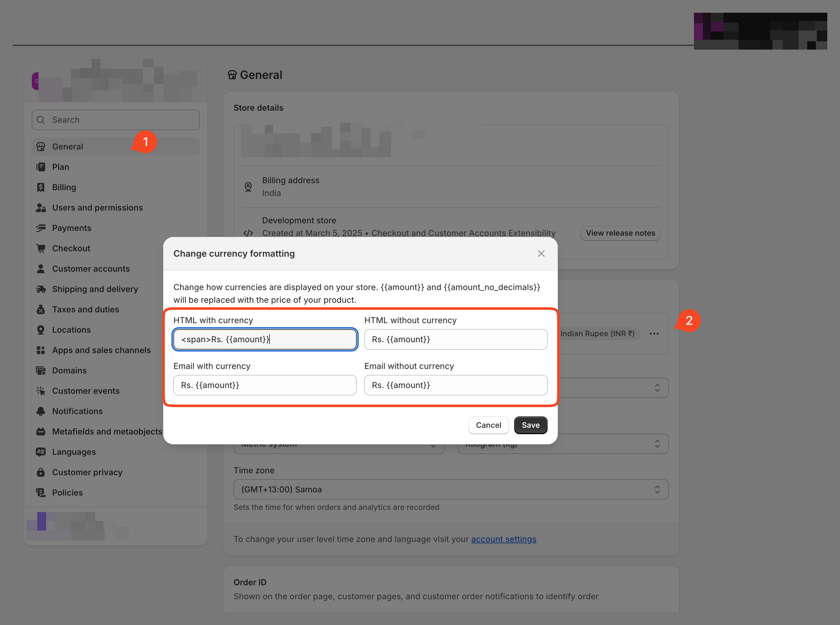Select the Locations pin icon
Viewport: 840px width, 625px height.
click(41, 330)
